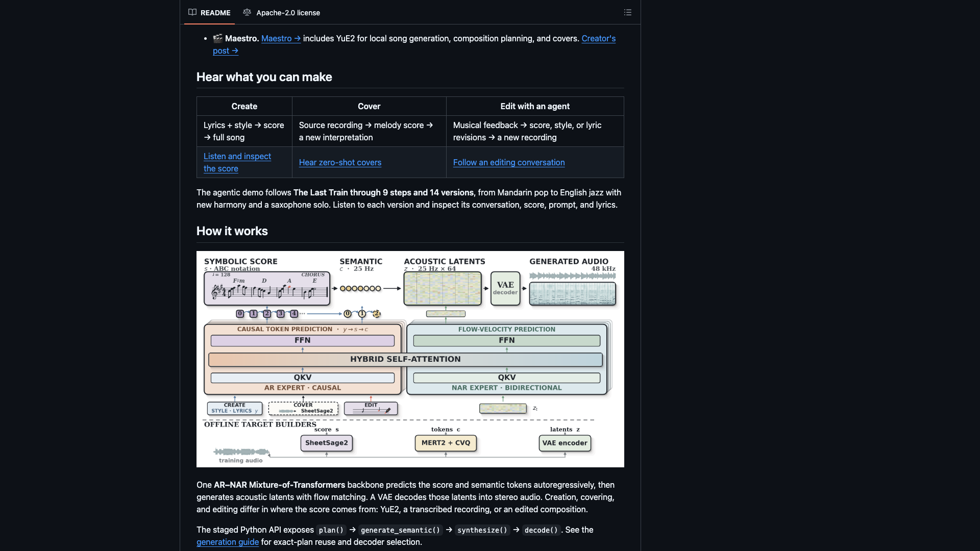This screenshot has height=551, width=980.
Task: Click the 'Edit with an agent' header
Action: pos(535,106)
